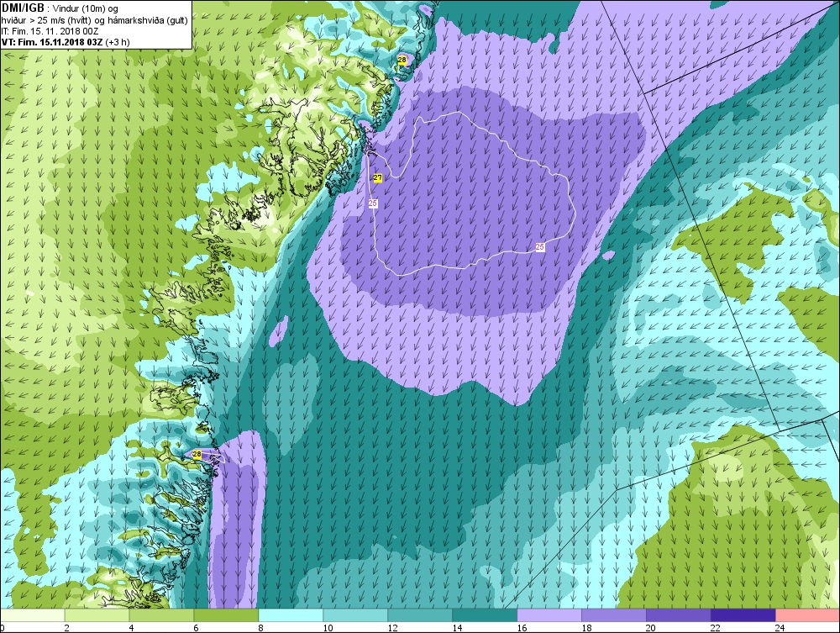Viewport: 840px width, 633px height.
Task: Click the yellow 28 marker on the northern coast
Action: tap(402, 60)
